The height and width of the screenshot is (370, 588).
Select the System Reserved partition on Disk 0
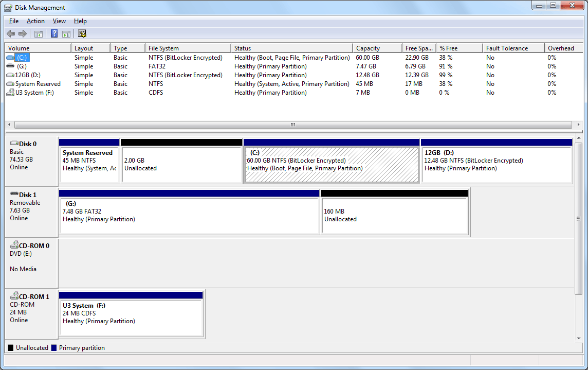[x=89, y=161]
